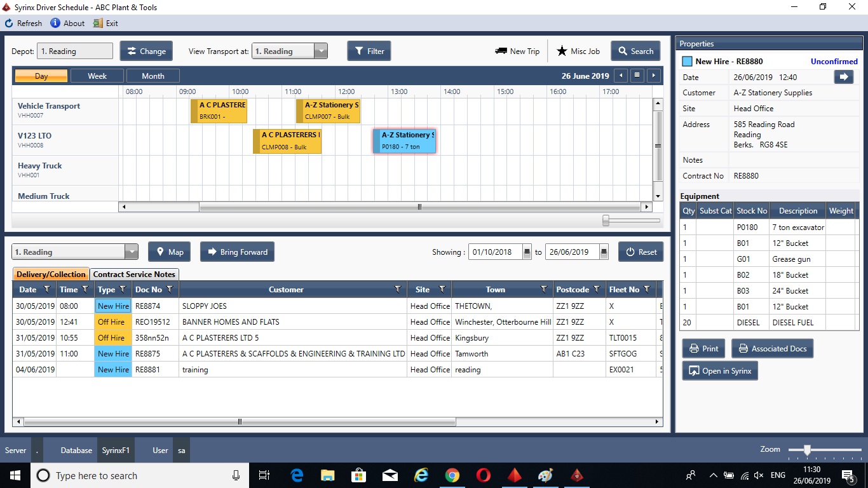Switch to the Week view tab
Screen dimensions: 868x488
pos(97,75)
